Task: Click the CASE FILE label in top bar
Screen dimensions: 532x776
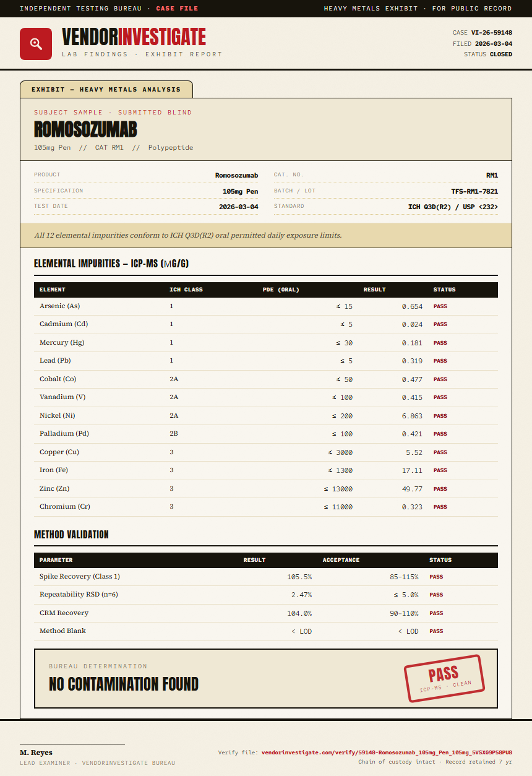Action: pyautogui.click(x=177, y=9)
